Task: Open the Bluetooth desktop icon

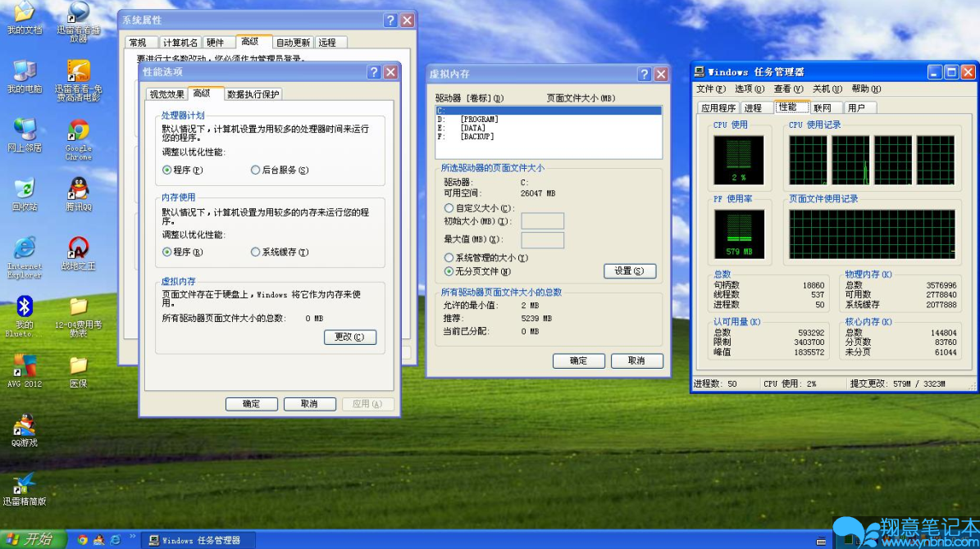Action: pos(25,316)
